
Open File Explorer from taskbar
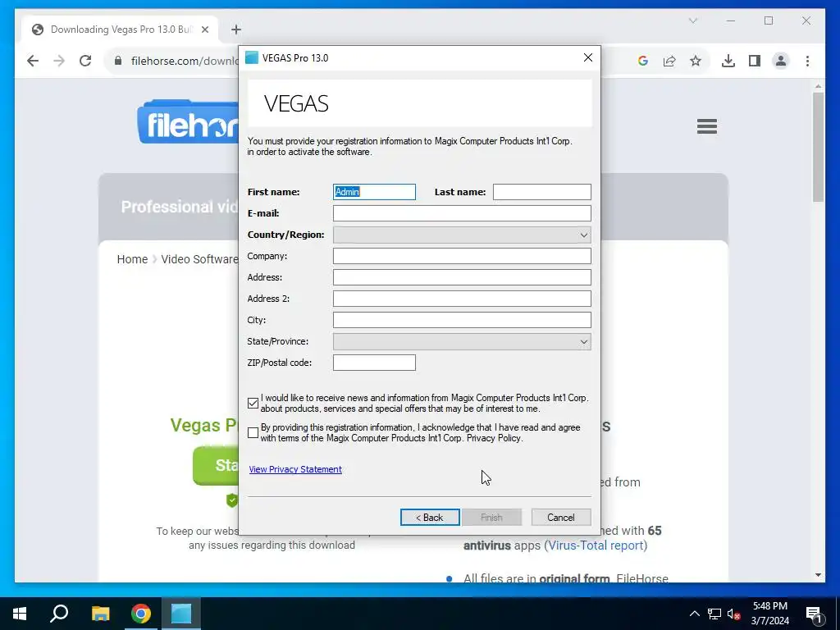click(100, 614)
